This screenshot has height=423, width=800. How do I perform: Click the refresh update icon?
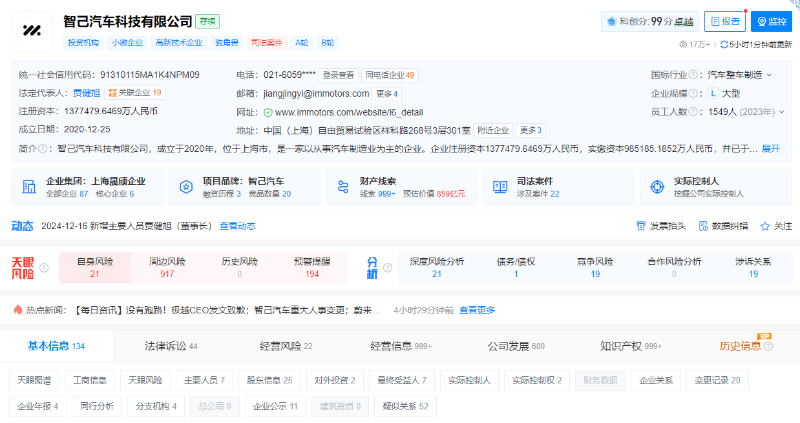724,45
